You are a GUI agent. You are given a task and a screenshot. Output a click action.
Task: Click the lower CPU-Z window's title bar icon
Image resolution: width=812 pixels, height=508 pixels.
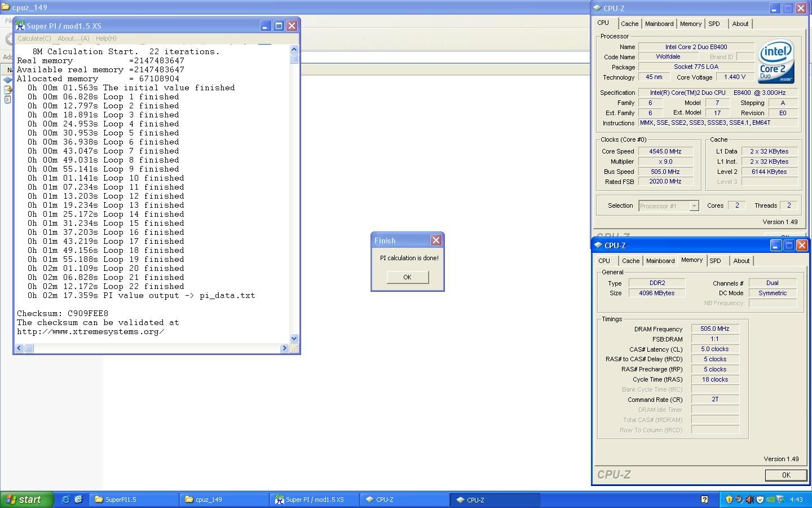598,246
